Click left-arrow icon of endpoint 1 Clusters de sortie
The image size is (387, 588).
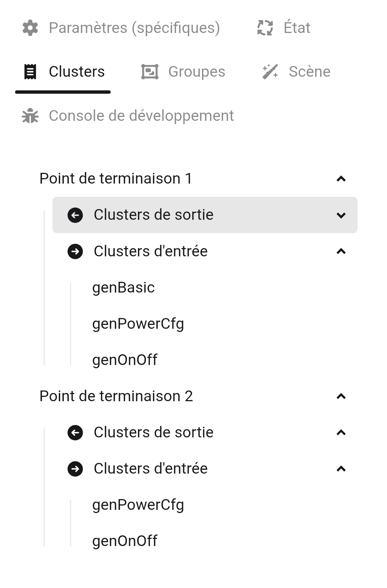(75, 215)
